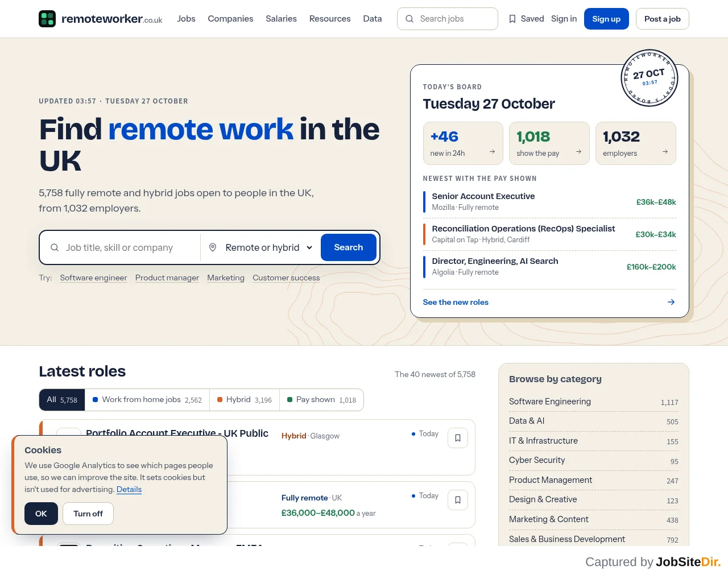Click the Post a job button
This screenshot has width=728, height=579.
[663, 19]
